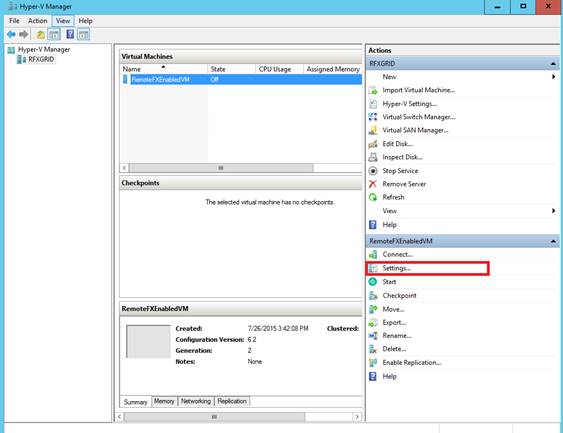Open the Action menu
This screenshot has width=563, height=433.
pyautogui.click(x=38, y=21)
